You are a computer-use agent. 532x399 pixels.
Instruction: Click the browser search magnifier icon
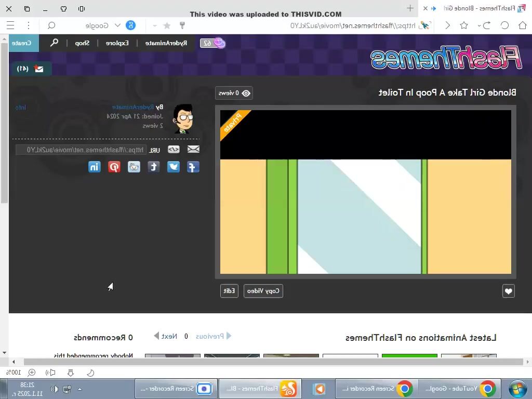click(51, 25)
